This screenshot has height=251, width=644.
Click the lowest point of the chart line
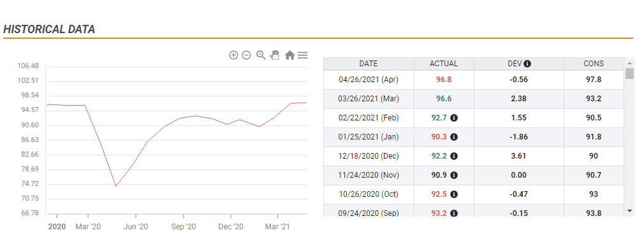coord(116,186)
